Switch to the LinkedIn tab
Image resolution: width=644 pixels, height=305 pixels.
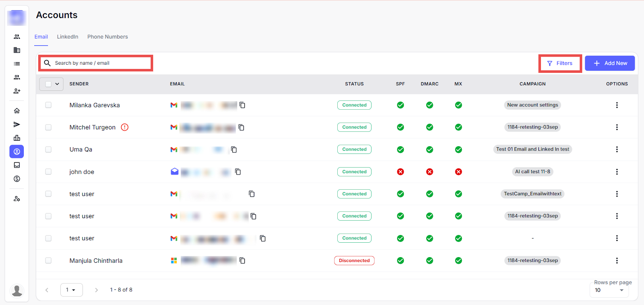pos(68,37)
